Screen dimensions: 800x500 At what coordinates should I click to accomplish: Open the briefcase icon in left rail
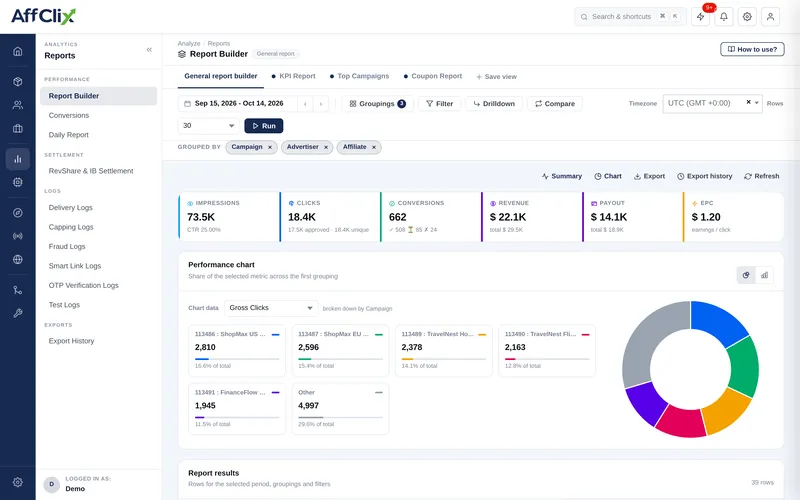(18, 129)
